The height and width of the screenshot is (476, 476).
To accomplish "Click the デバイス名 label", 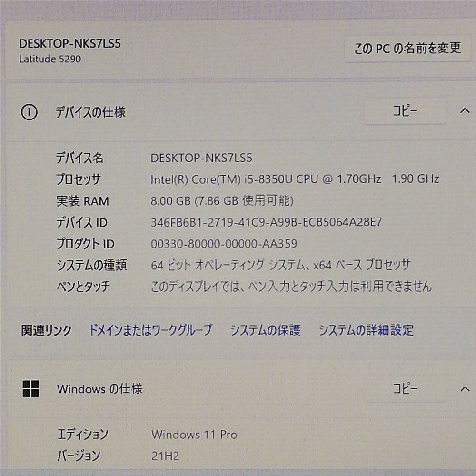I will (79, 158).
